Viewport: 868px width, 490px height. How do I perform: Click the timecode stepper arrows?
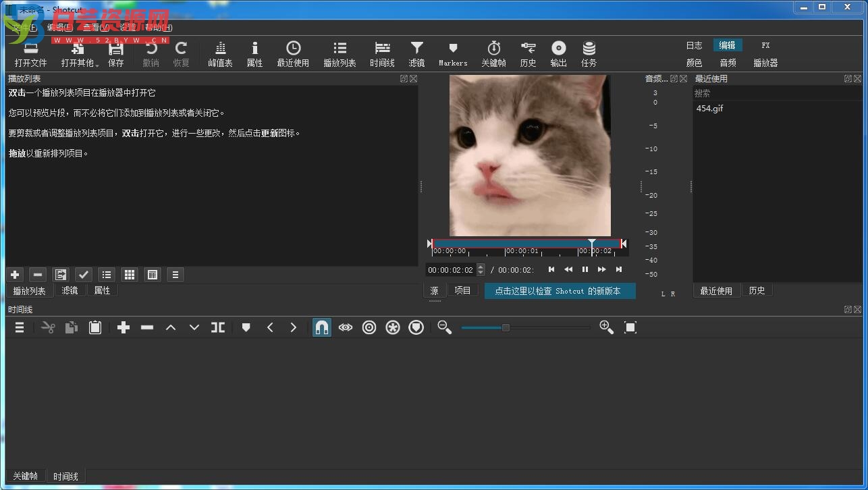point(481,270)
